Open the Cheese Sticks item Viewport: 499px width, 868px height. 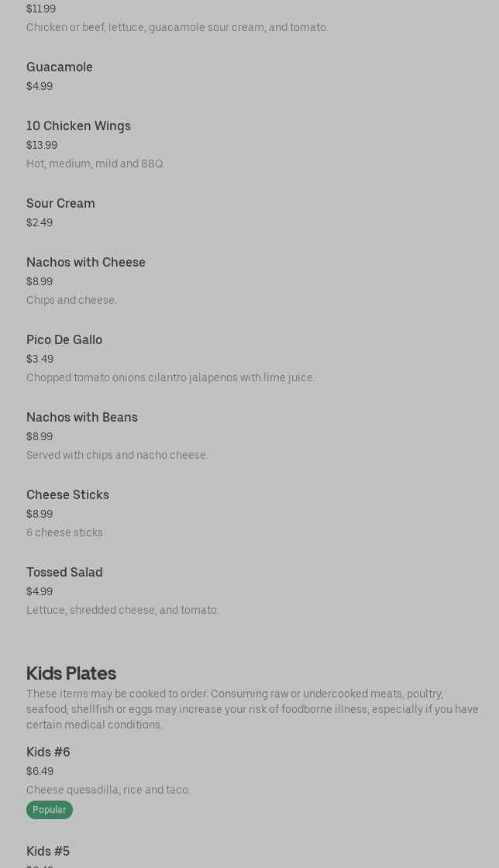tap(67, 495)
